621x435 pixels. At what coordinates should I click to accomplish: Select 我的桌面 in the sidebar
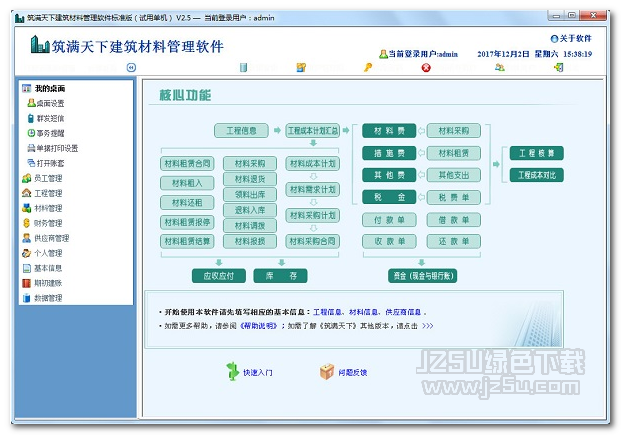tap(44, 88)
